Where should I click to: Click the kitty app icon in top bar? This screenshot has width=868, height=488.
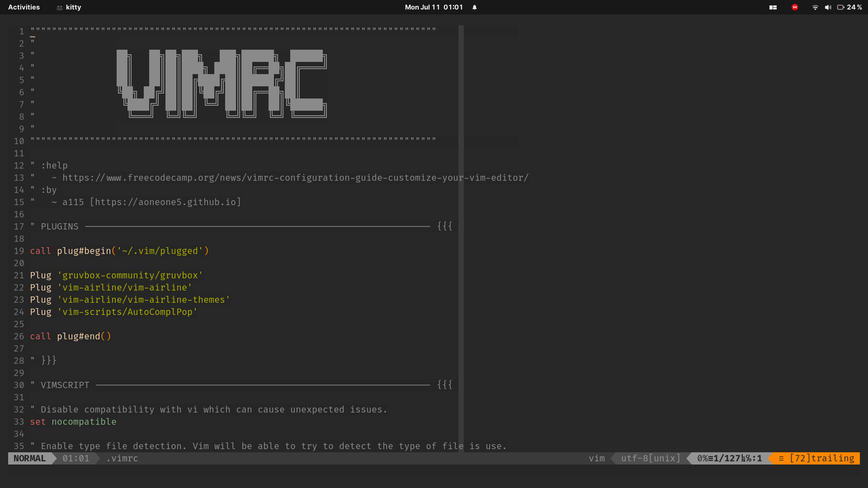(60, 8)
